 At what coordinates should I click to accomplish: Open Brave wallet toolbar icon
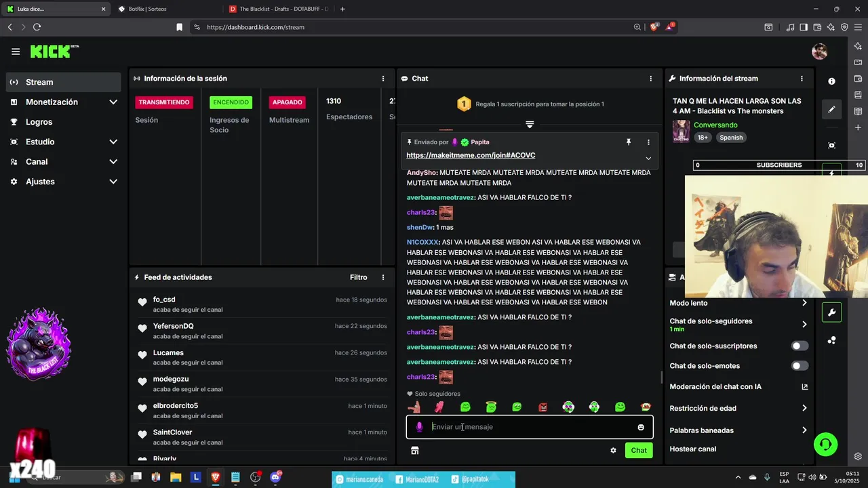817,27
